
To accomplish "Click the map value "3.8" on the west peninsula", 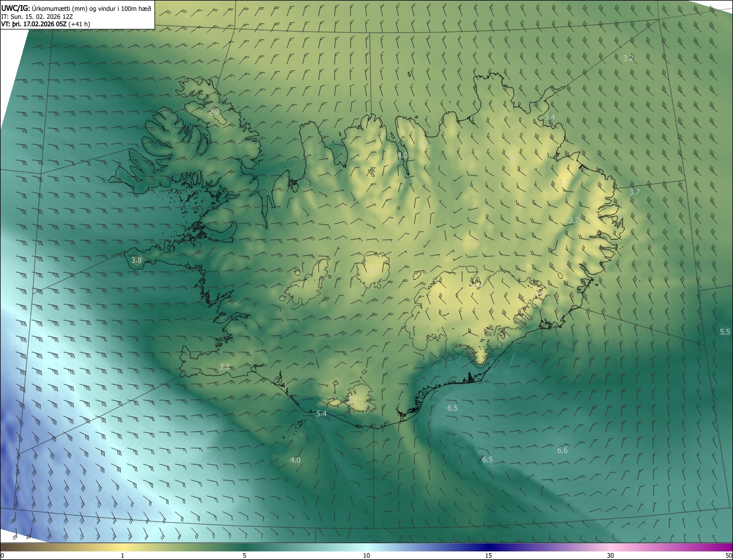I will (136, 260).
